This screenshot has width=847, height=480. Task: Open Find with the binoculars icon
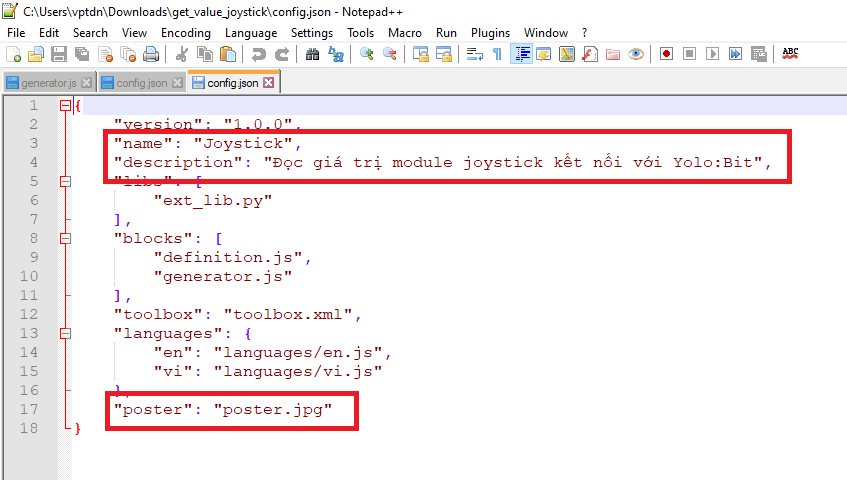[x=312, y=54]
